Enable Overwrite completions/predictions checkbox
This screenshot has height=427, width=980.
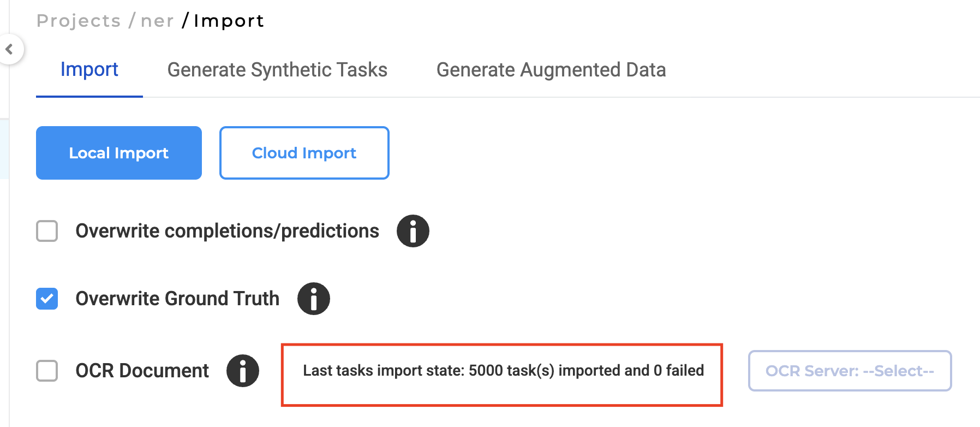tap(47, 231)
